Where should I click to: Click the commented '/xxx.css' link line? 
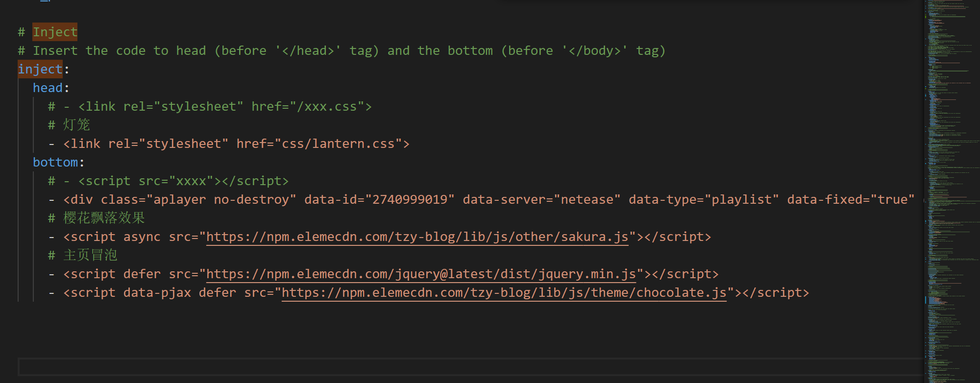tap(210, 107)
